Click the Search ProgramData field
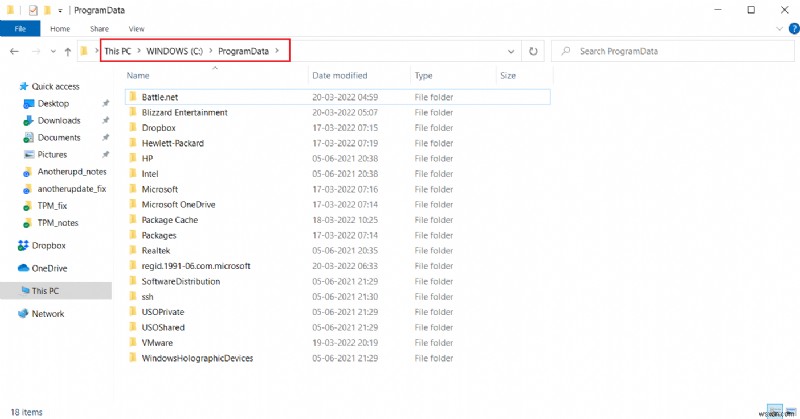This screenshot has height=419, width=800. coord(672,51)
